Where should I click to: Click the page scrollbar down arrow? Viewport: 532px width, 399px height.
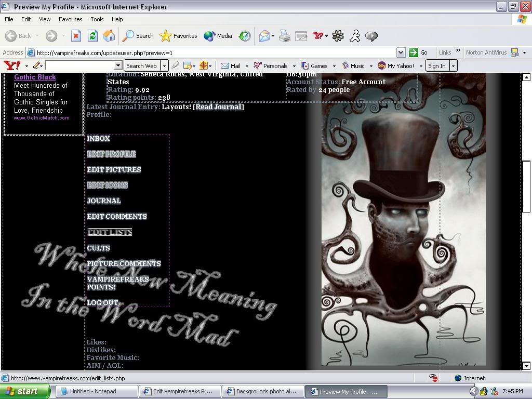(x=526, y=366)
